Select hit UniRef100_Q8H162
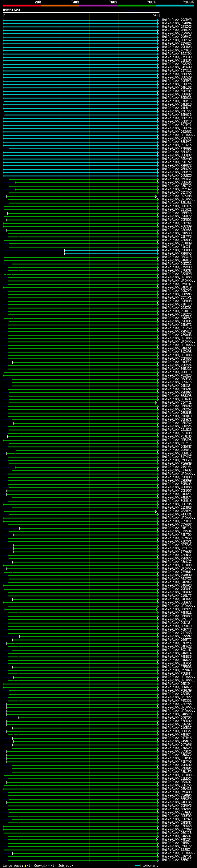Screen dimensions: 197x868 click(x=176, y=40)
